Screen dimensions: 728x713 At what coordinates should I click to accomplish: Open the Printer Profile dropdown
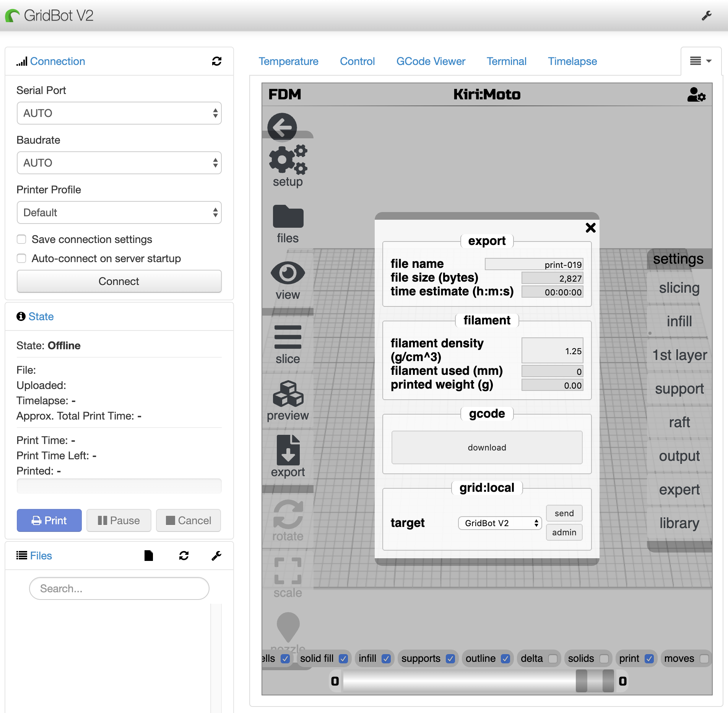(119, 212)
